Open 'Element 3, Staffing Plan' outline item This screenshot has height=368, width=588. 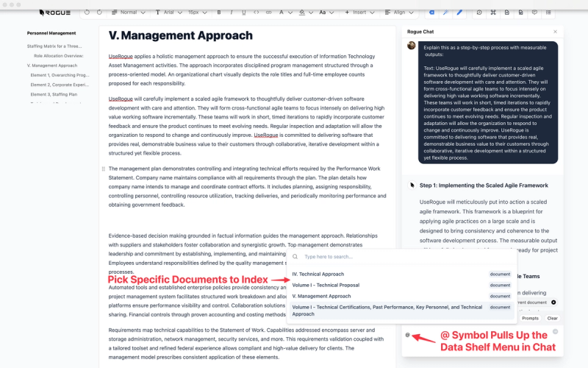click(54, 95)
